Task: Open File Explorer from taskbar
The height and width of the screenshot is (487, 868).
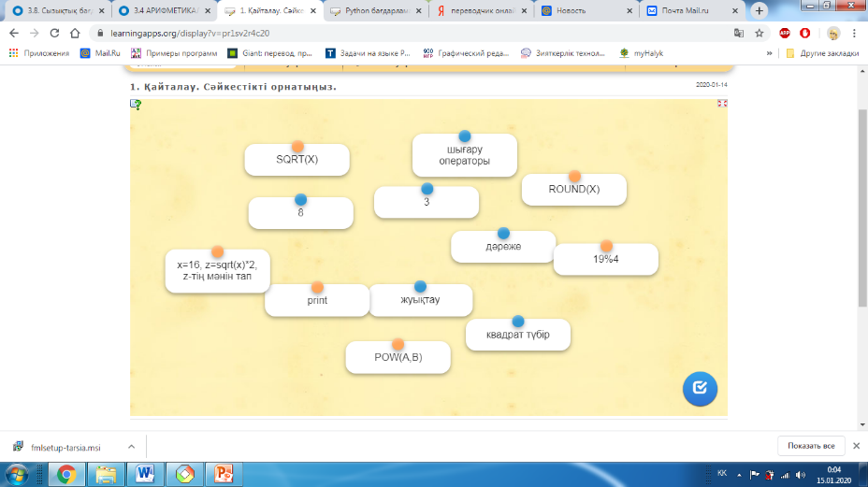Action: coord(106,474)
